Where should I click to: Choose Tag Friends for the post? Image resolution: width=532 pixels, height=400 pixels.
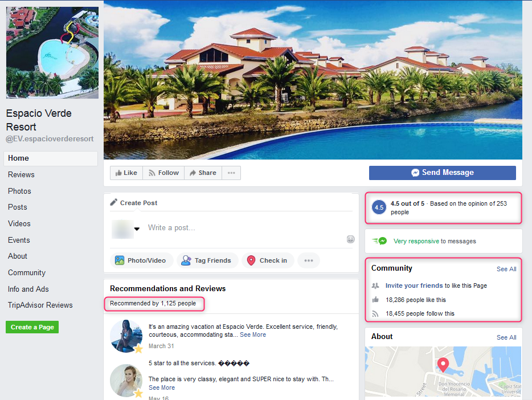[x=207, y=260]
